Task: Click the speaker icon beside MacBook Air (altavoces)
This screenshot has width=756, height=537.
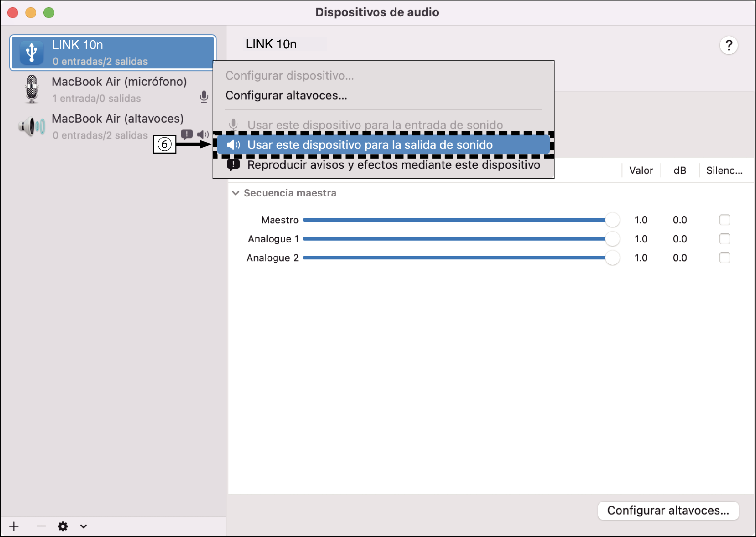Action: [x=203, y=134]
